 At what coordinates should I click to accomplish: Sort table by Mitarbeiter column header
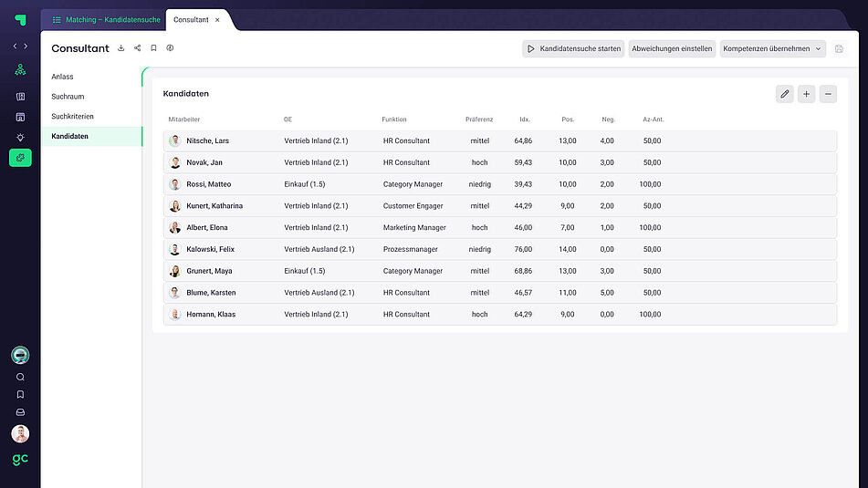point(184,119)
